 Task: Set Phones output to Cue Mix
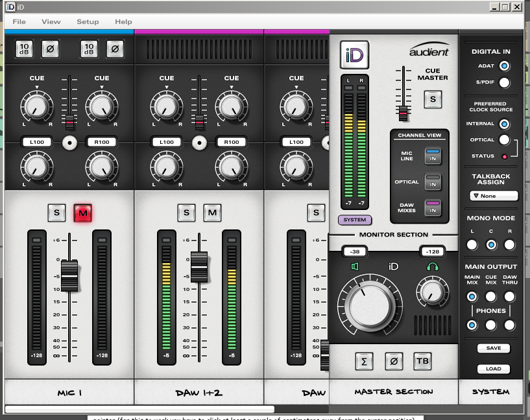point(491,325)
